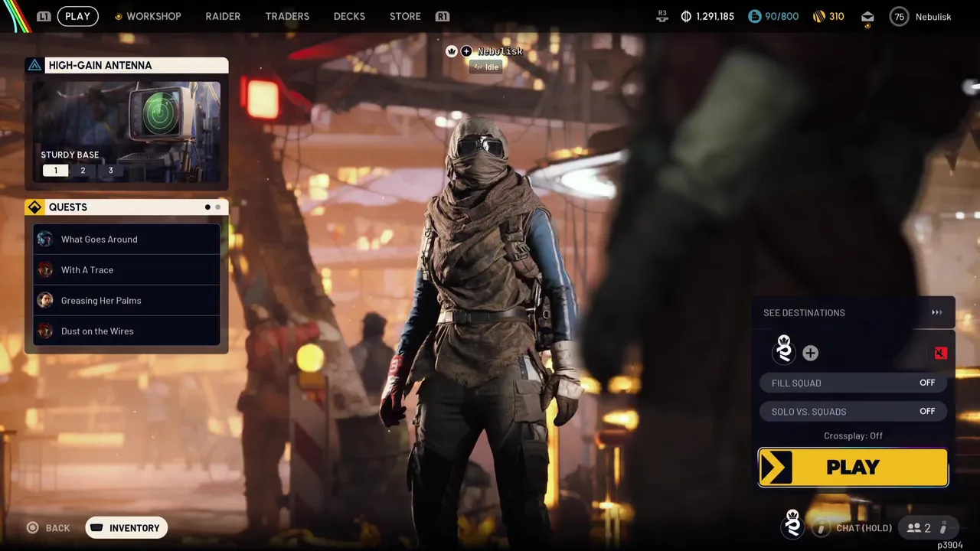
Task: Click the Quests diamond icon
Action: pos(34,207)
